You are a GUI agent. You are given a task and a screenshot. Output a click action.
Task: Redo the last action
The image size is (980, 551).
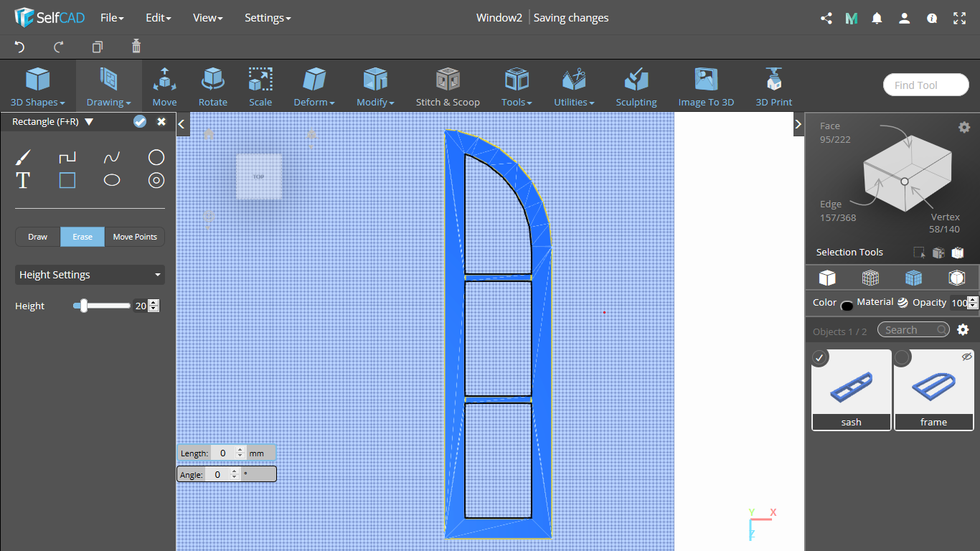[x=59, y=47]
